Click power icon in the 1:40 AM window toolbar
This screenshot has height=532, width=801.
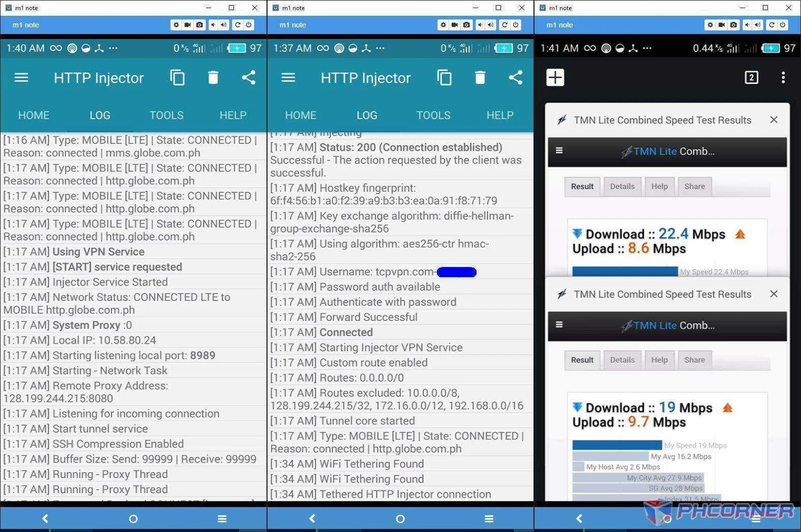(249, 24)
